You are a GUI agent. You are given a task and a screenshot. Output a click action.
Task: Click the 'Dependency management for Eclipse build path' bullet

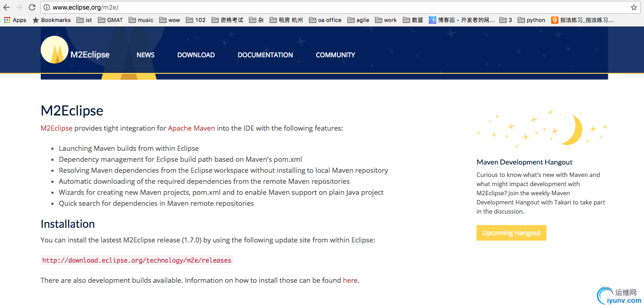coord(180,159)
